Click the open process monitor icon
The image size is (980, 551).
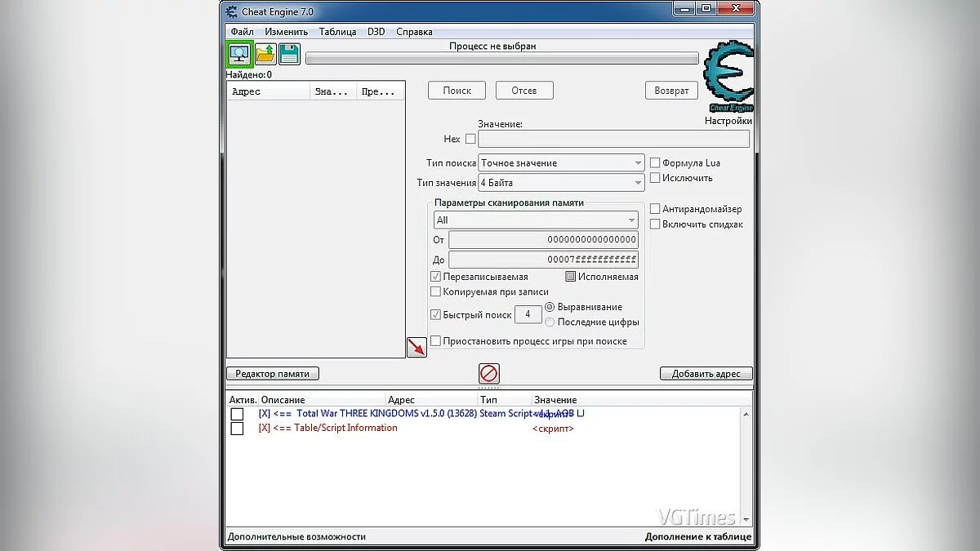(239, 55)
